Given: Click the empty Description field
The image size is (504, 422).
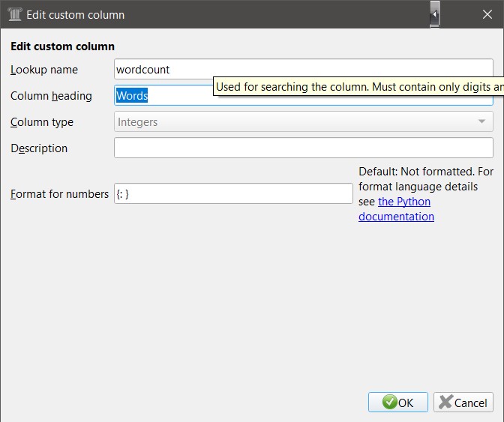Looking at the screenshot, I should 303,148.
